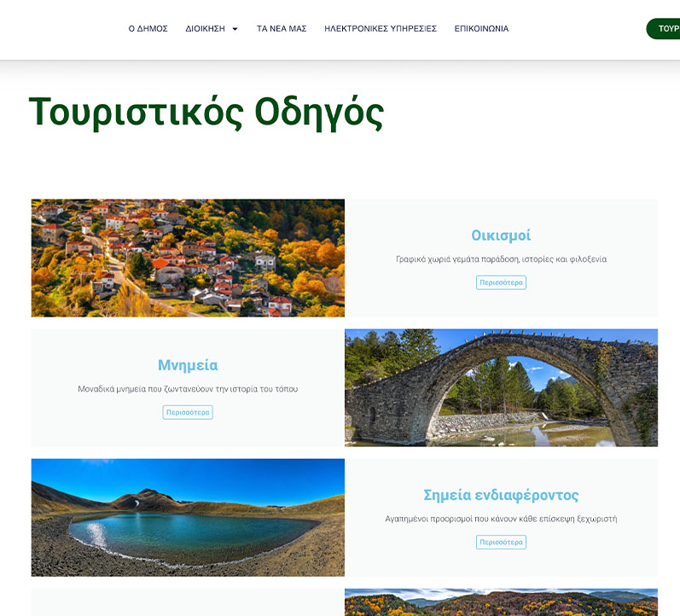Open the autumn village photo thumbnail

click(x=188, y=258)
